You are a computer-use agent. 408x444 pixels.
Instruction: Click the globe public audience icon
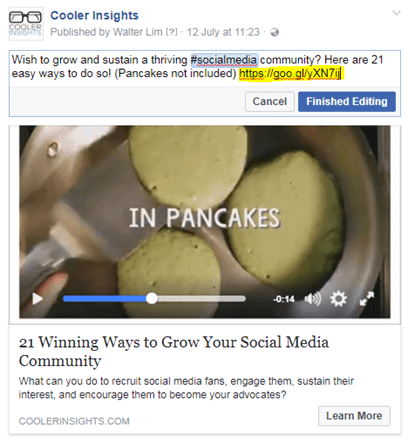tap(274, 32)
